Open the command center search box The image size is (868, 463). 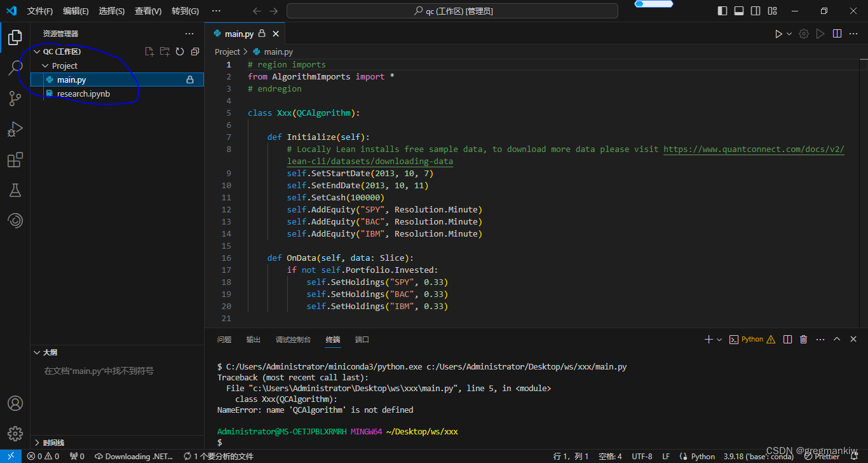[x=452, y=11]
